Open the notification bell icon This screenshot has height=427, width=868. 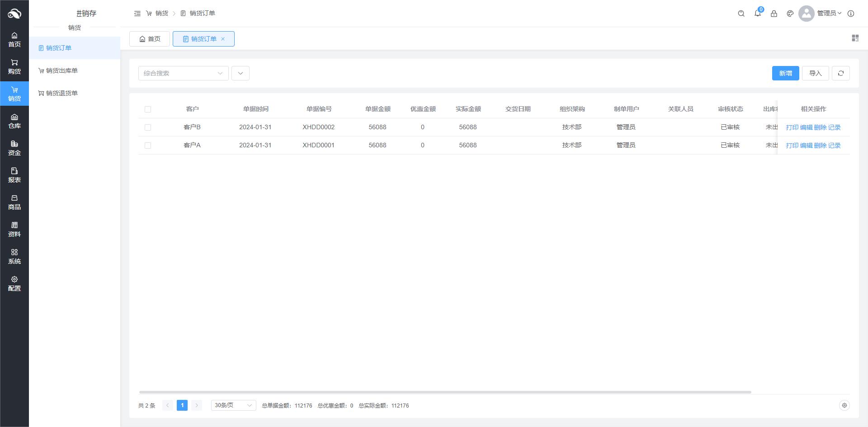[757, 14]
